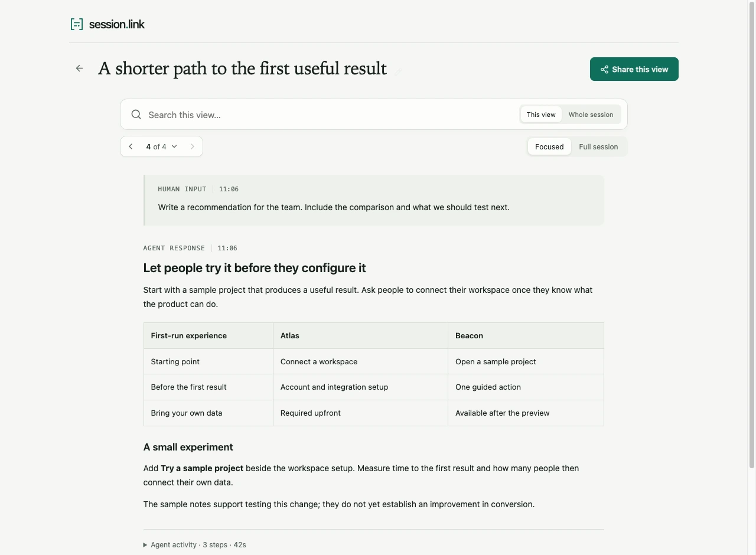Click the HUMAN INPUT label

182,189
